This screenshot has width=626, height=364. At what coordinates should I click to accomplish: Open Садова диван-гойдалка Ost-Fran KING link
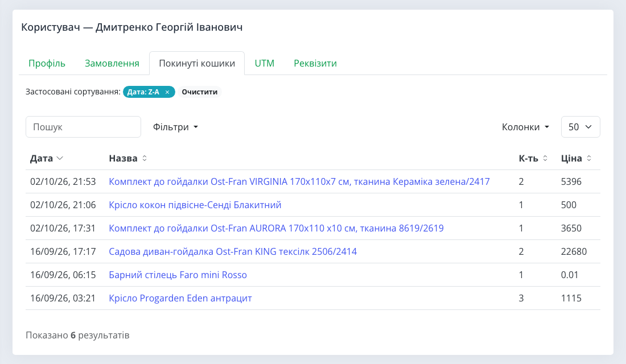click(x=233, y=252)
